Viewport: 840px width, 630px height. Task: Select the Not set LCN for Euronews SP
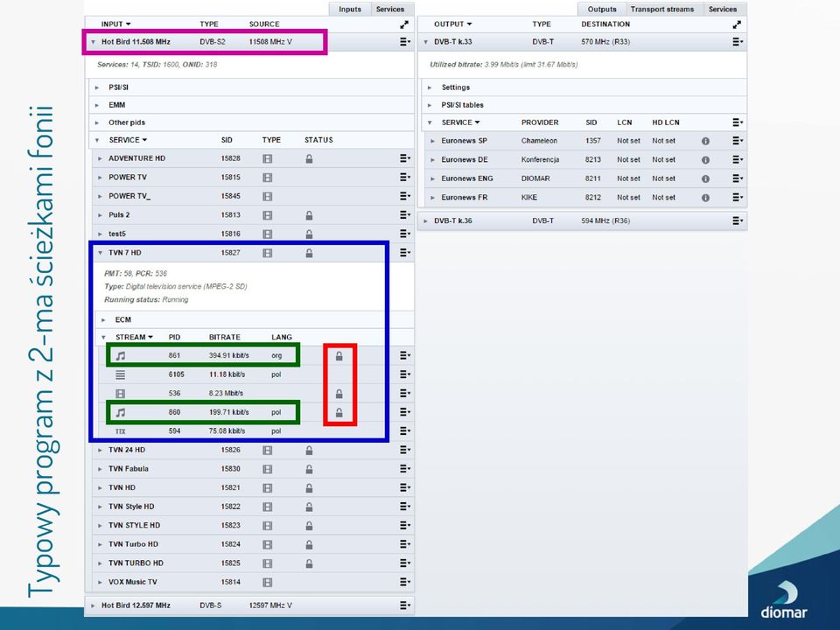coord(628,141)
